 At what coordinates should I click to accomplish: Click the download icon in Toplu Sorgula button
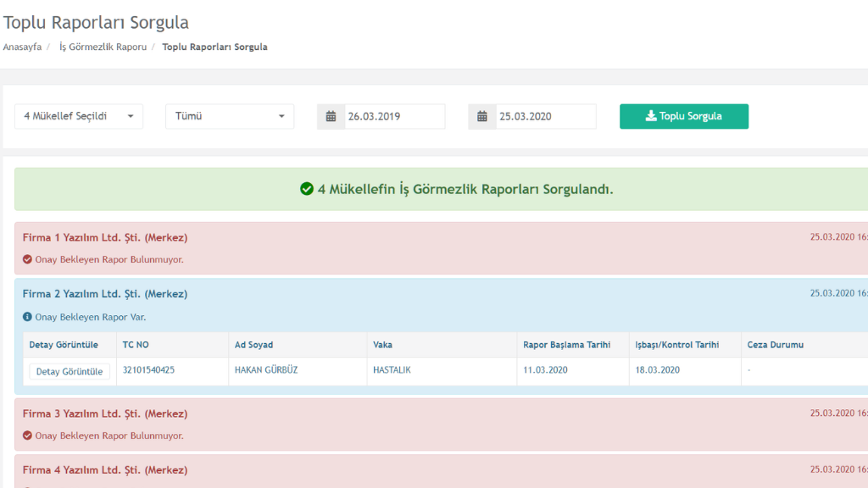(651, 117)
